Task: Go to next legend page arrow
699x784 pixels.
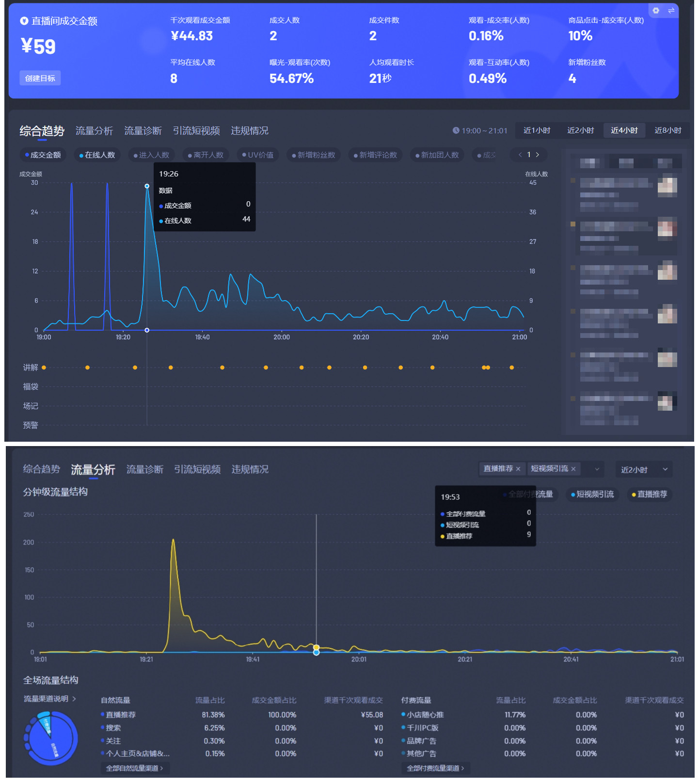Action: tap(537, 155)
